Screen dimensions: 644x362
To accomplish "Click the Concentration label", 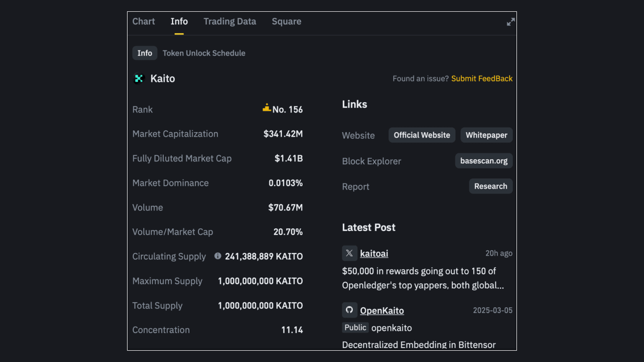I will 161,330.
